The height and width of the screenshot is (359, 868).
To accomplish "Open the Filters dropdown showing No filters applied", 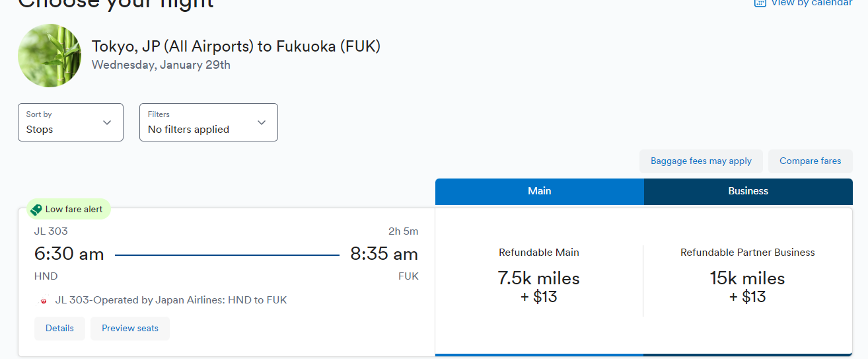I will (x=209, y=122).
